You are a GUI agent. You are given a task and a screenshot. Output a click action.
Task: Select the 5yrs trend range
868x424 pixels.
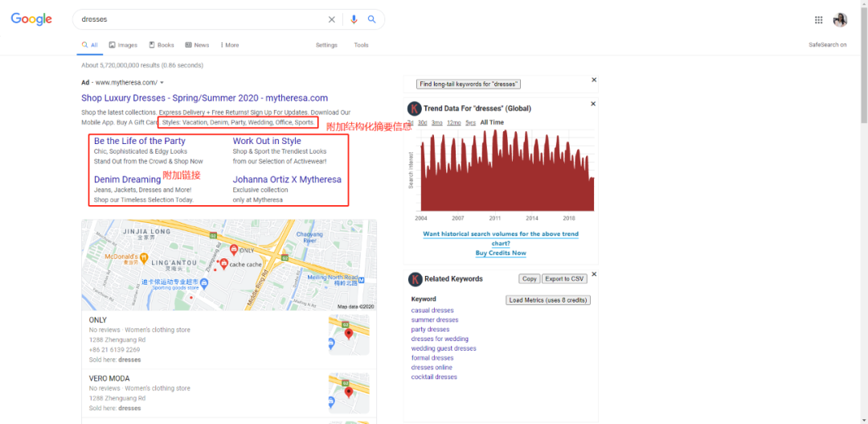tap(470, 122)
